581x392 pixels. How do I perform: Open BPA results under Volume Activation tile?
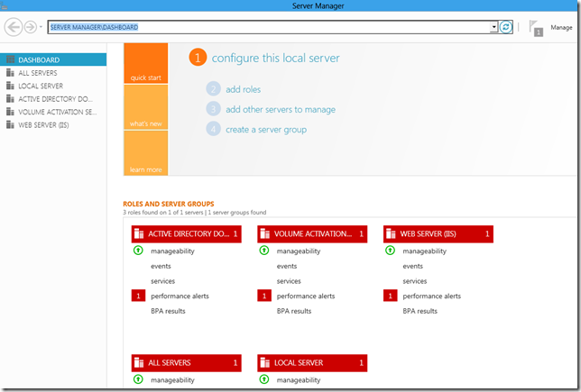pos(294,311)
